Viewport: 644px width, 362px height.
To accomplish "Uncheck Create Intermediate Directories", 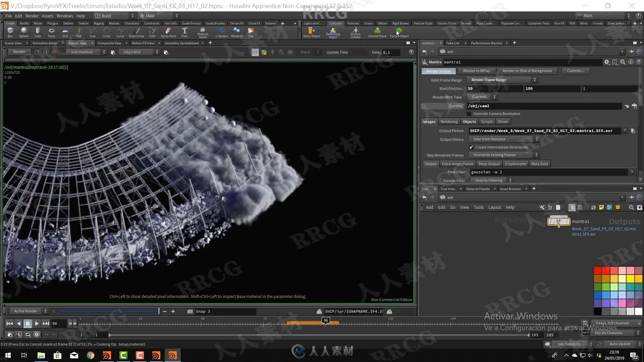I will [471, 147].
